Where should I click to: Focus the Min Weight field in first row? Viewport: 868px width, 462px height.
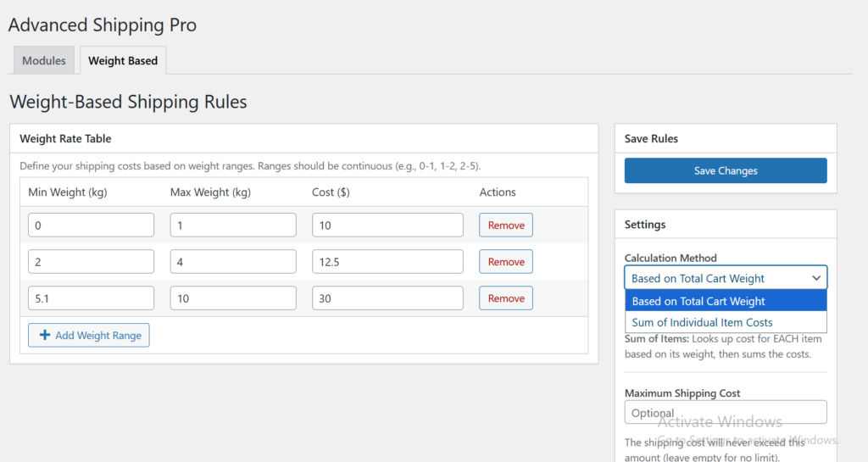pyautogui.click(x=91, y=225)
